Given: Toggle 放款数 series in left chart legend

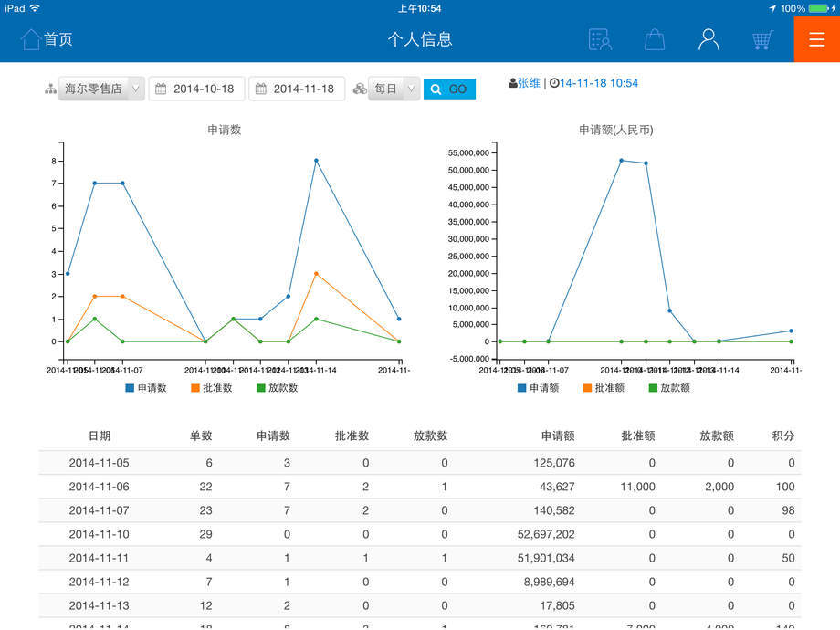Looking at the screenshot, I should [x=277, y=388].
